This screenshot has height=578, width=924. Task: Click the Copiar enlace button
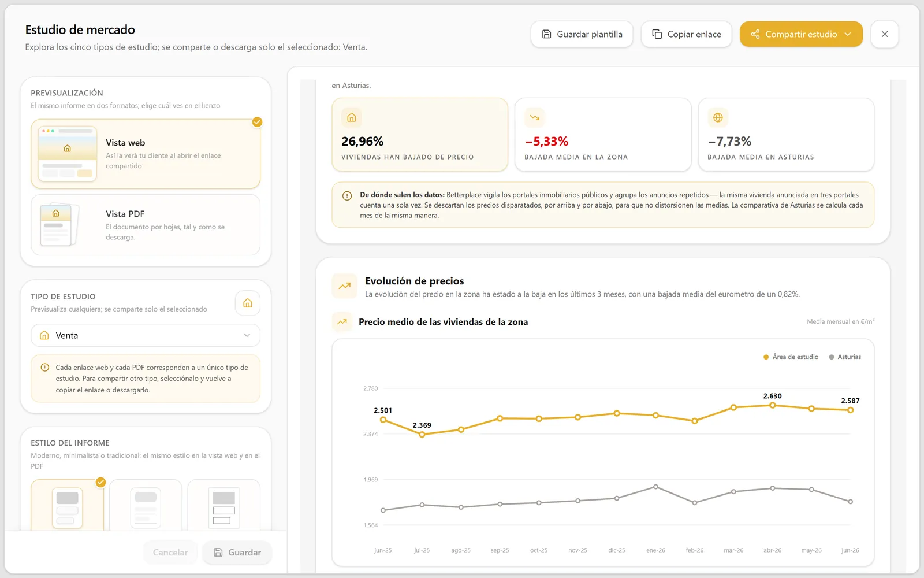tap(687, 34)
